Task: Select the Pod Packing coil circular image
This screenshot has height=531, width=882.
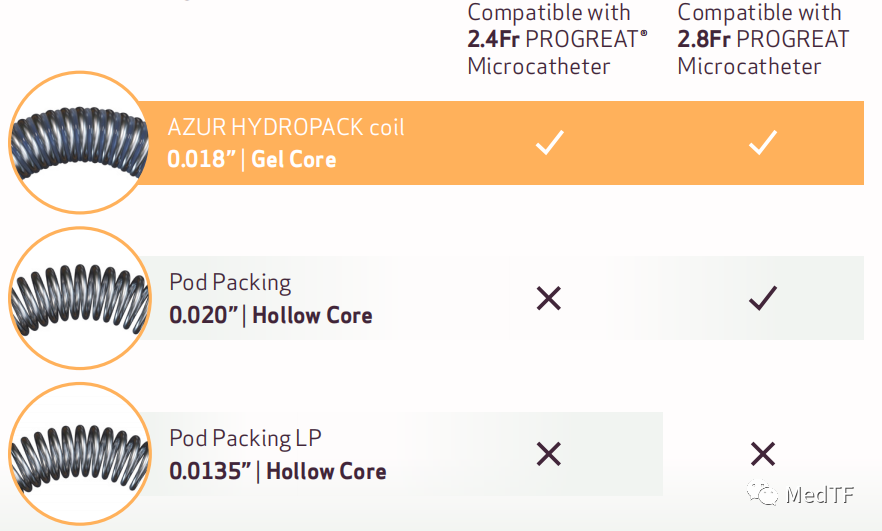Action: coord(78,298)
